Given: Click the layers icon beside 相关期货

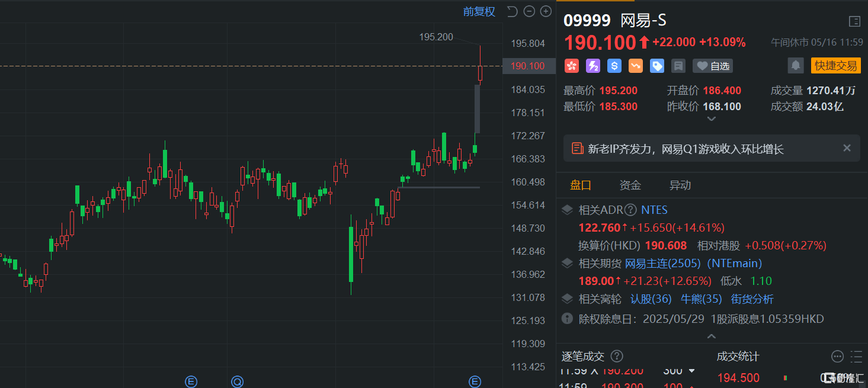Looking at the screenshot, I should tap(567, 263).
